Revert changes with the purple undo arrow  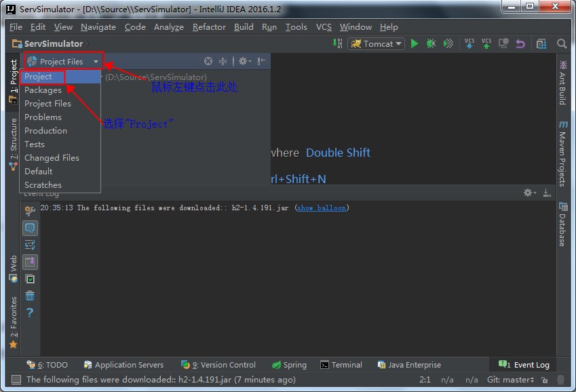pos(520,43)
